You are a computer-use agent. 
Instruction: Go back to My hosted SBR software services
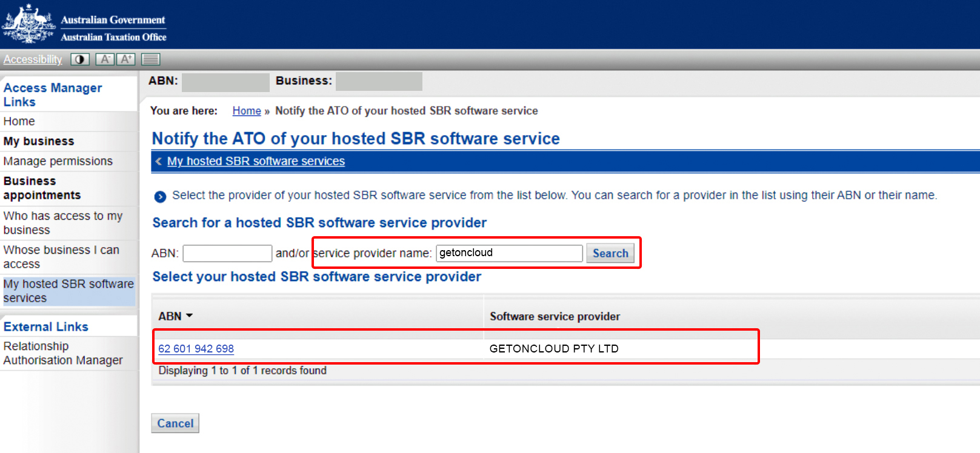(x=256, y=161)
